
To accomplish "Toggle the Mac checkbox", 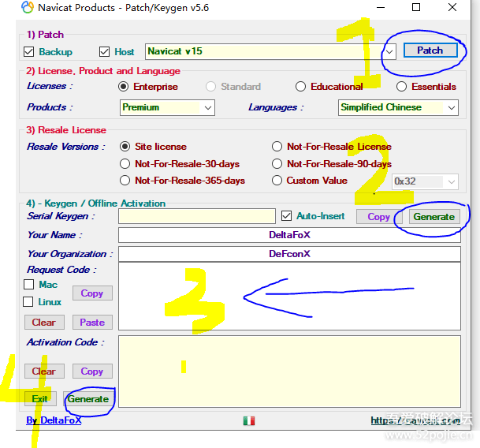I will pos(29,285).
